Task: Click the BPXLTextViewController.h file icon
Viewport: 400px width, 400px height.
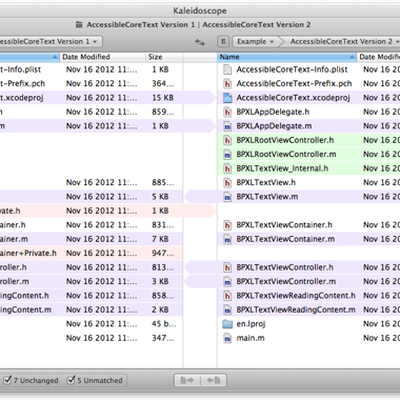Action: (x=227, y=267)
